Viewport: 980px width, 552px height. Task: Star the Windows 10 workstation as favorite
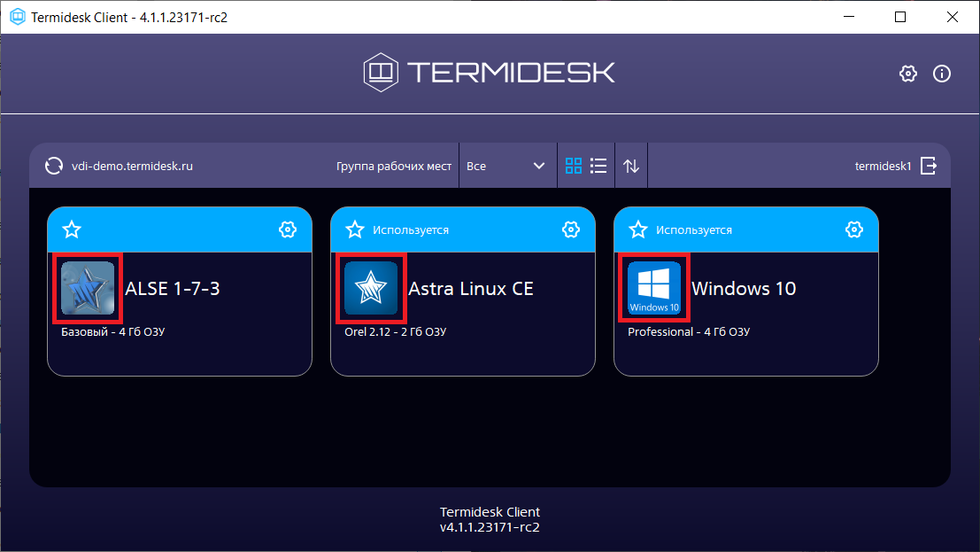pyautogui.click(x=638, y=229)
